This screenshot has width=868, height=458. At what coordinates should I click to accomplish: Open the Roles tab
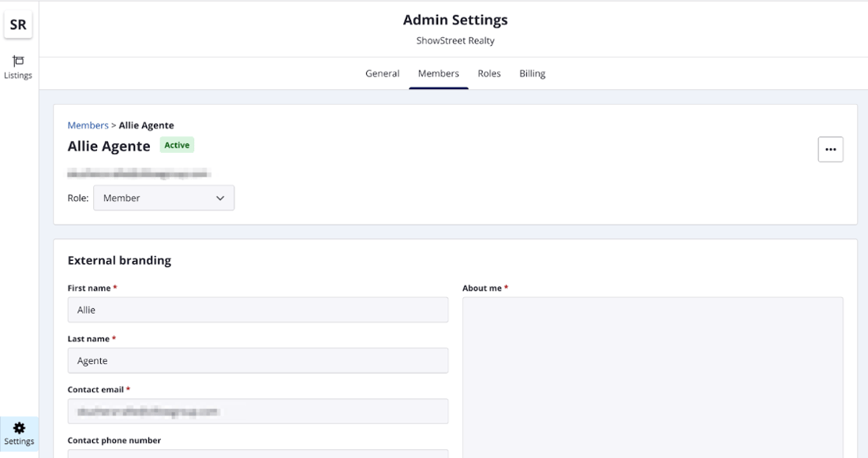[488, 73]
